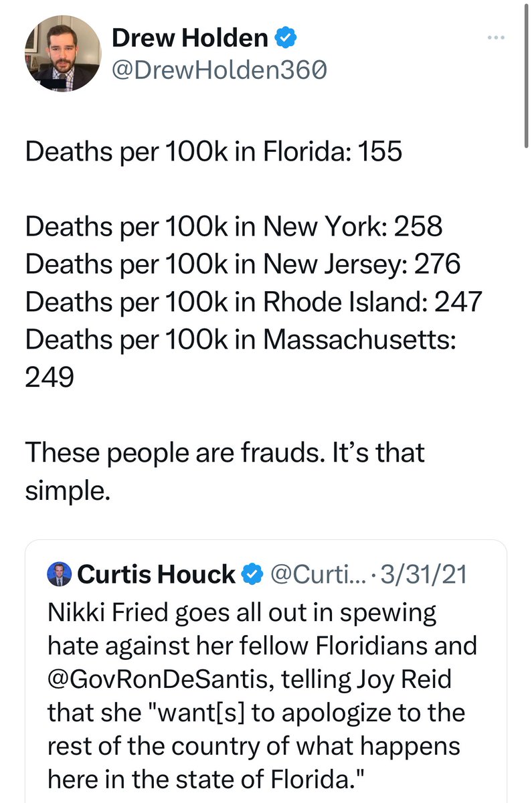Image resolution: width=532 pixels, height=803 pixels.
Task: Select the Massachusetts deaths line
Action: 241,339
